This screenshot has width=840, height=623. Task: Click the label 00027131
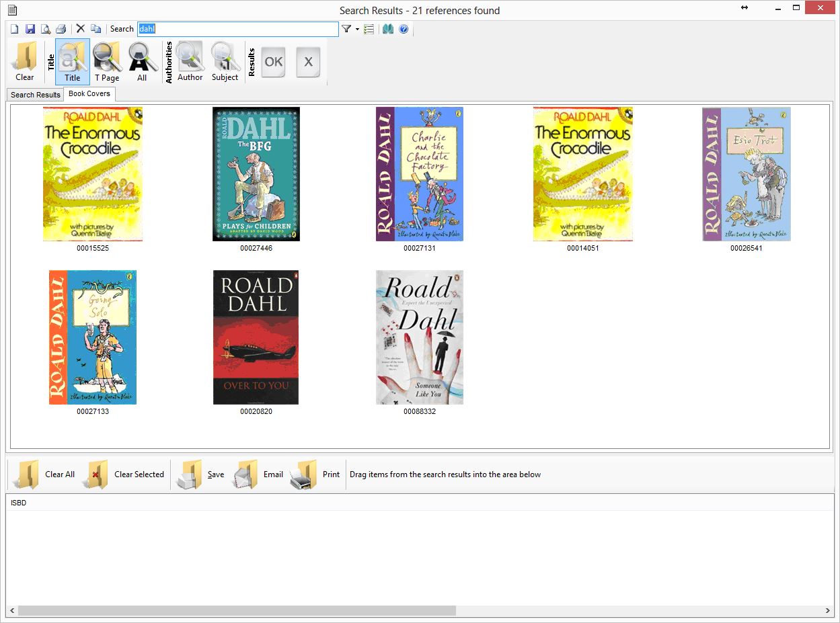420,248
